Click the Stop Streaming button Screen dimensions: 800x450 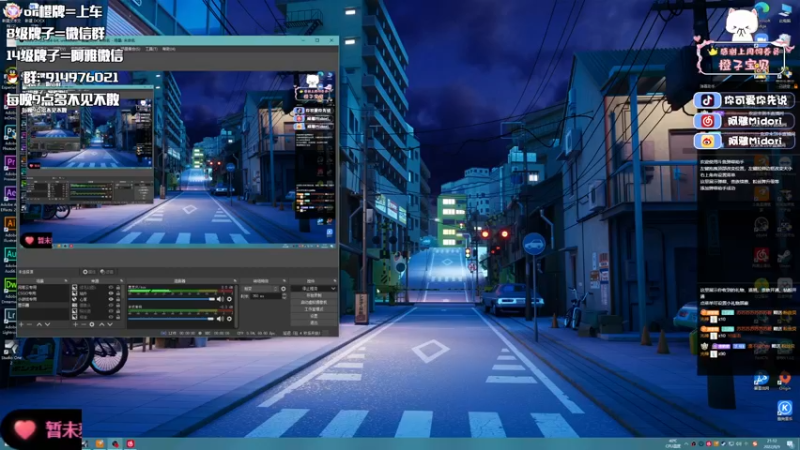point(310,288)
